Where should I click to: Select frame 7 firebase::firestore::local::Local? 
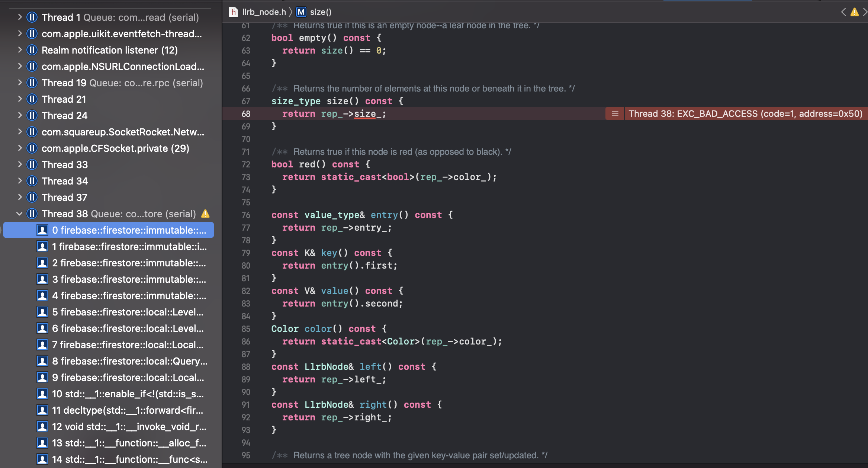click(x=128, y=344)
